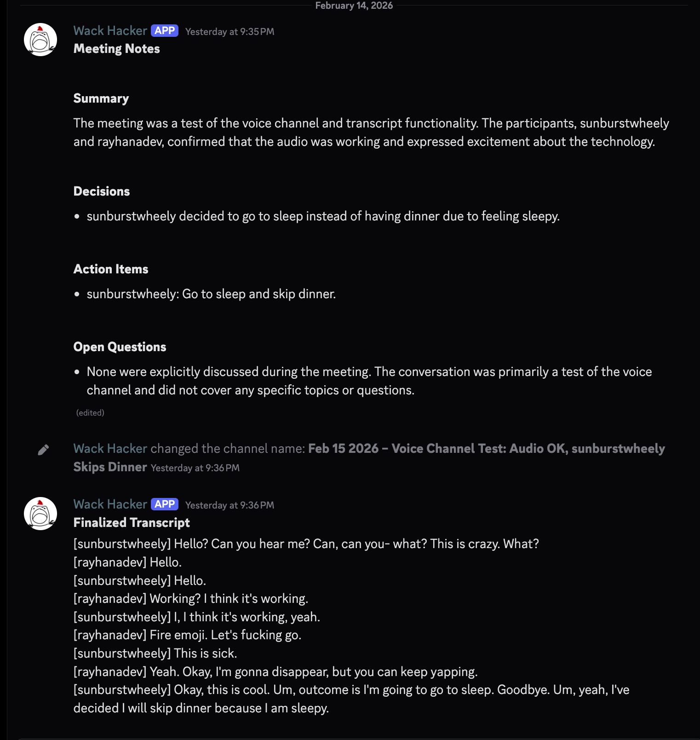Click the (edited) label under Open Questions
The image size is (700, 740).
point(90,413)
